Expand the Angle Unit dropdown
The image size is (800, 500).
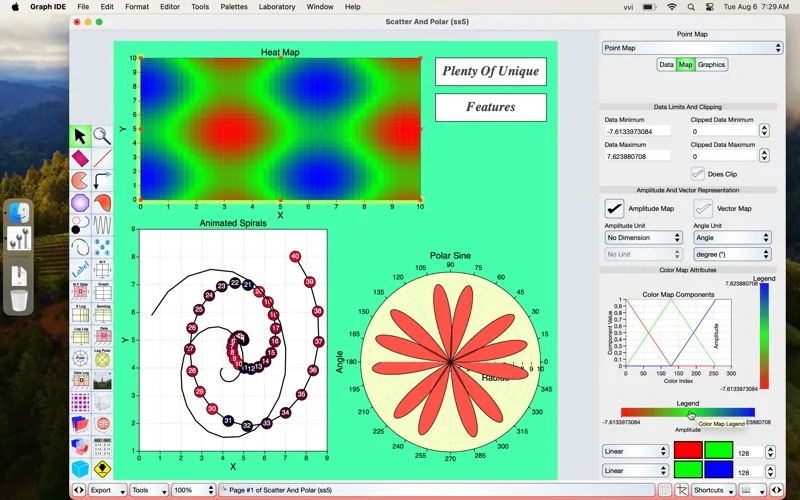coord(732,238)
